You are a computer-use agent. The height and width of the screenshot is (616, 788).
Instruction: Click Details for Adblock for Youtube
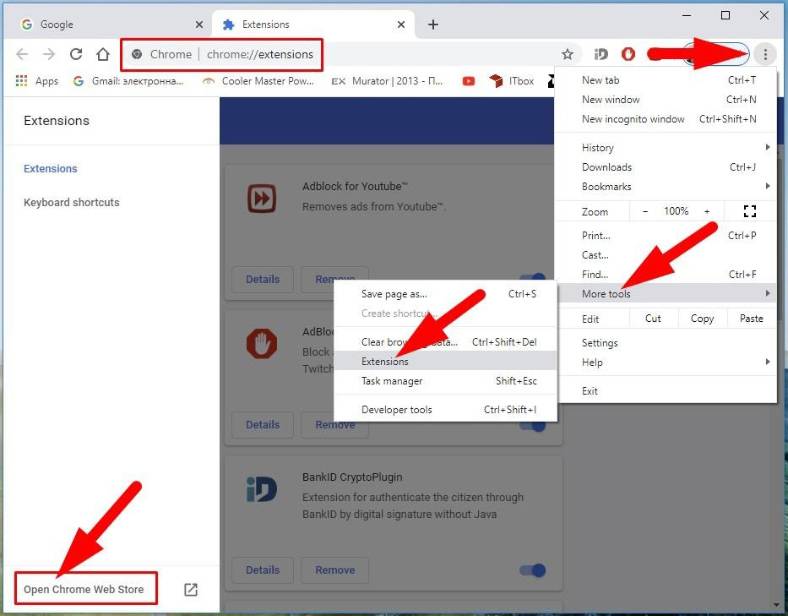click(262, 279)
